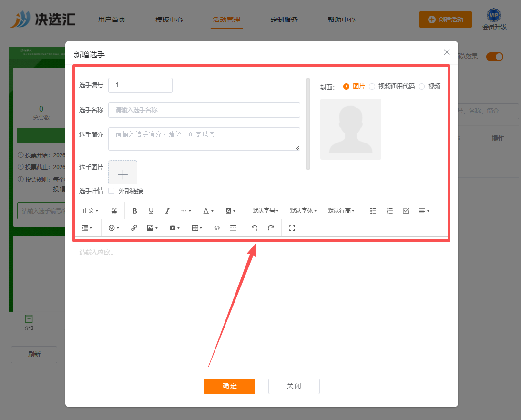Click the 刷新 button
This screenshot has height=420, width=521.
(x=34, y=355)
